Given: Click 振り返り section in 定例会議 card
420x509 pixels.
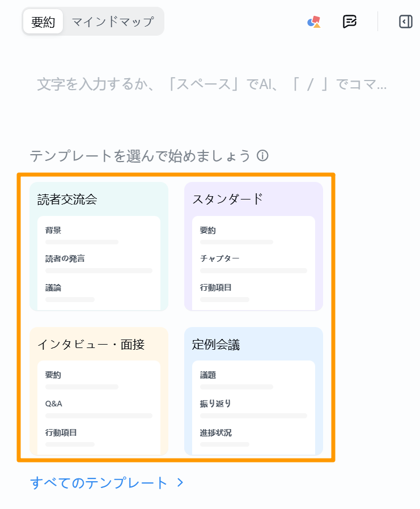Looking at the screenshot, I should coord(215,404).
